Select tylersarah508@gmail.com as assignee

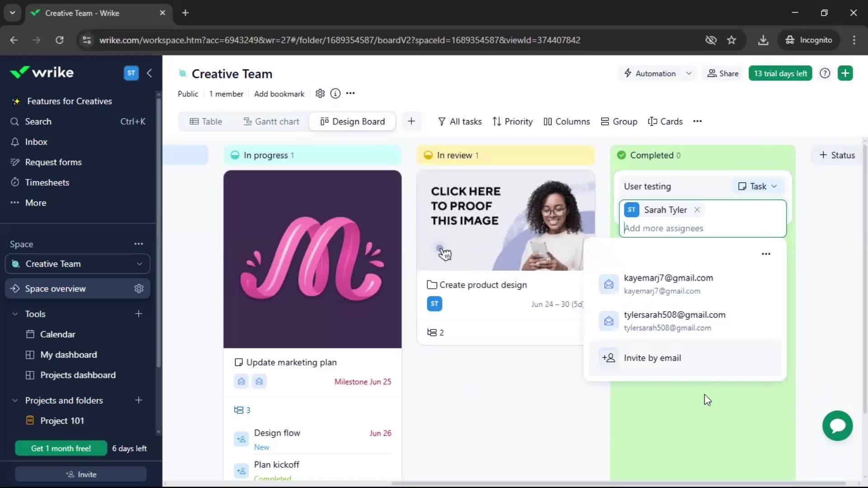pyautogui.click(x=685, y=321)
